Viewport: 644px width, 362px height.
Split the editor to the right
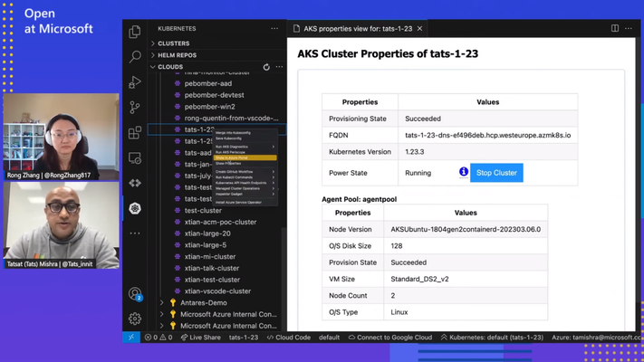(615, 28)
